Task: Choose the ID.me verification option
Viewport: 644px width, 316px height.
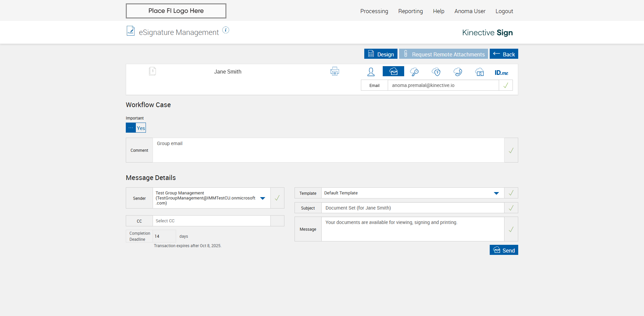Action: (x=501, y=73)
